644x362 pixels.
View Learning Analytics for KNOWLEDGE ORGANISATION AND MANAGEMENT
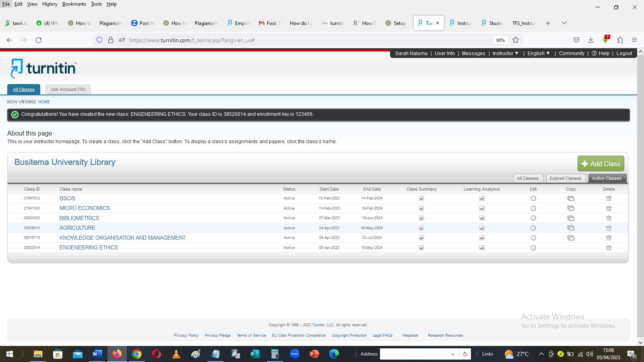point(482,238)
